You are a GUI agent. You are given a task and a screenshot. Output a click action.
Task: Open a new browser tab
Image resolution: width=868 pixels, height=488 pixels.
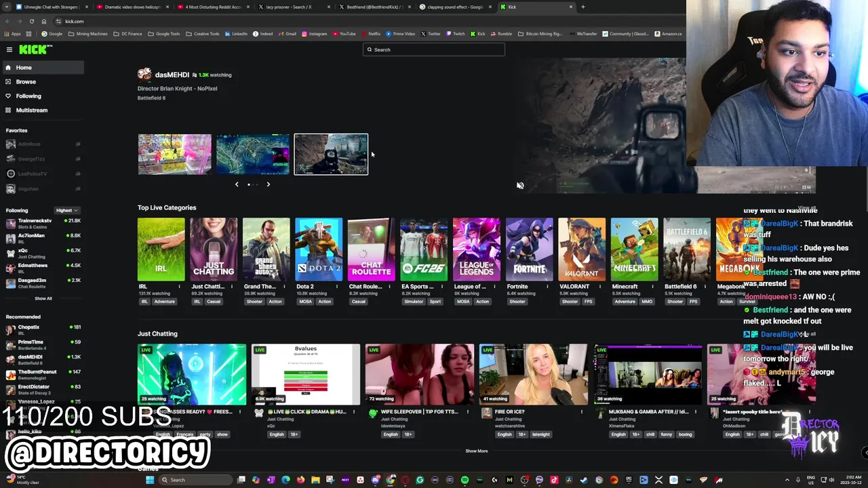(x=583, y=7)
